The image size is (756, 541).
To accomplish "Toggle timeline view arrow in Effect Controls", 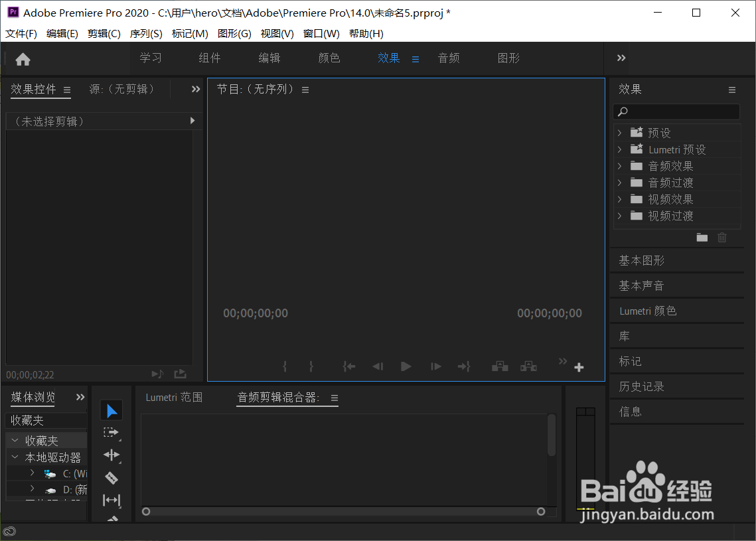I will point(192,121).
